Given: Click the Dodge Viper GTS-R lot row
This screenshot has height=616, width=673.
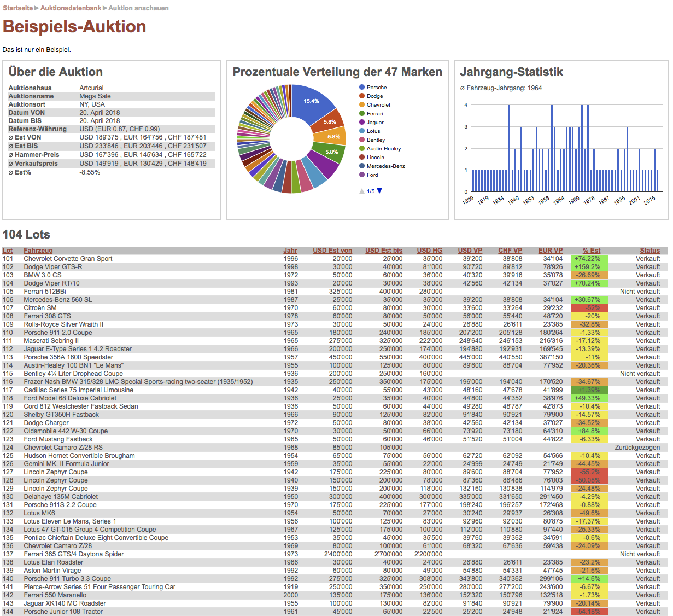Looking at the screenshot, I should [53, 267].
